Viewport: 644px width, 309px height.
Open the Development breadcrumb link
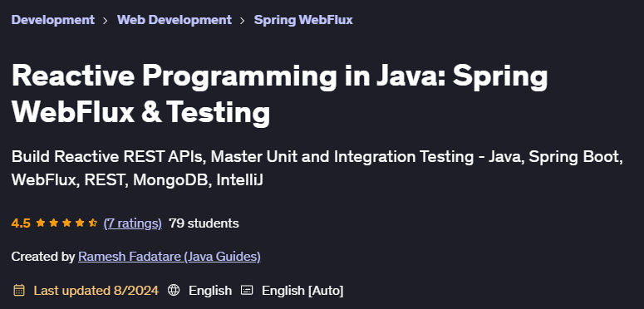(x=53, y=20)
